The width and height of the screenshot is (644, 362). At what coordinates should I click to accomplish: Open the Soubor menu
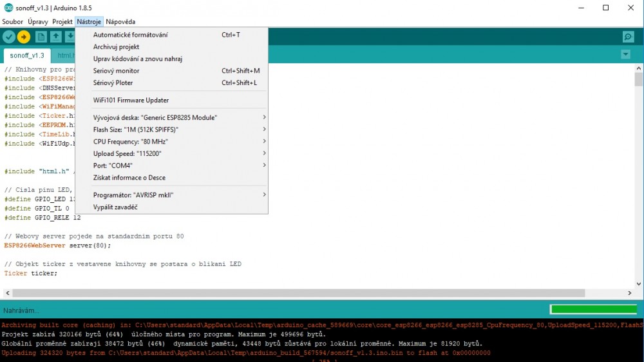click(x=12, y=21)
